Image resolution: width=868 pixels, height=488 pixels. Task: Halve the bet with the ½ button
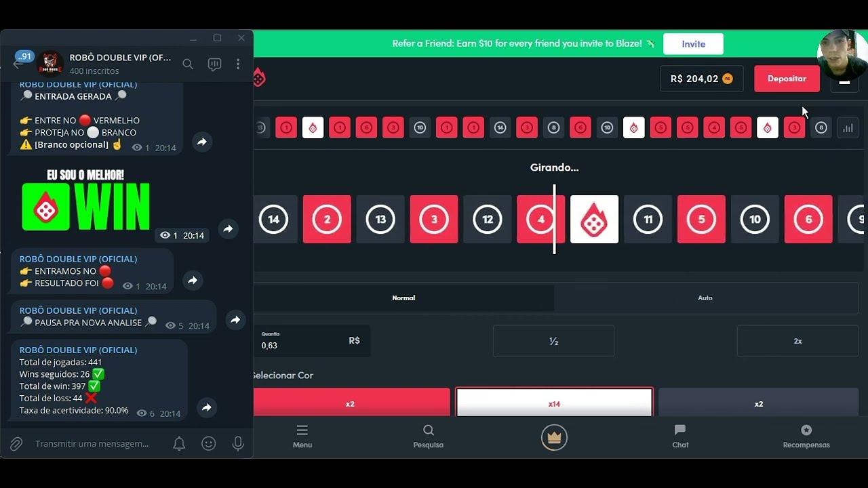pos(553,341)
